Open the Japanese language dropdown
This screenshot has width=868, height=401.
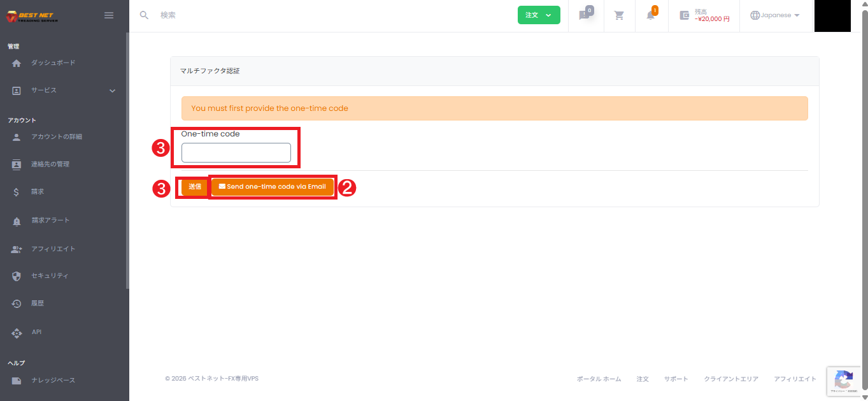coord(775,15)
